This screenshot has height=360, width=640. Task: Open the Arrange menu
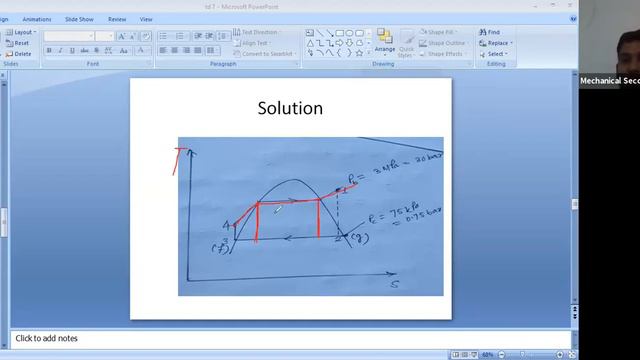click(384, 43)
